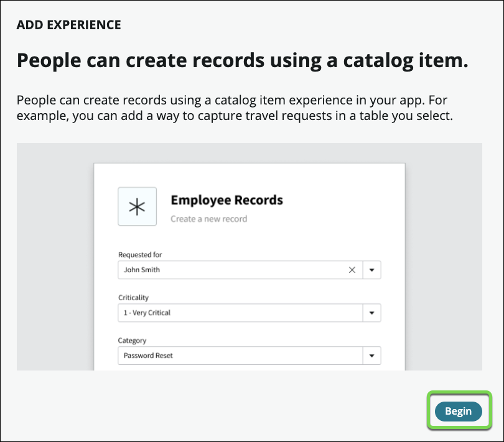This screenshot has height=442, width=504.
Task: Expand the Criticality dropdown arrow
Action: click(x=371, y=313)
